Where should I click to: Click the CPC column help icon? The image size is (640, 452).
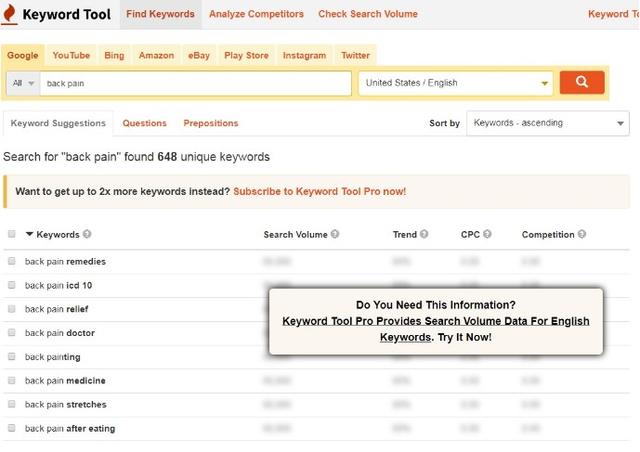(x=487, y=234)
